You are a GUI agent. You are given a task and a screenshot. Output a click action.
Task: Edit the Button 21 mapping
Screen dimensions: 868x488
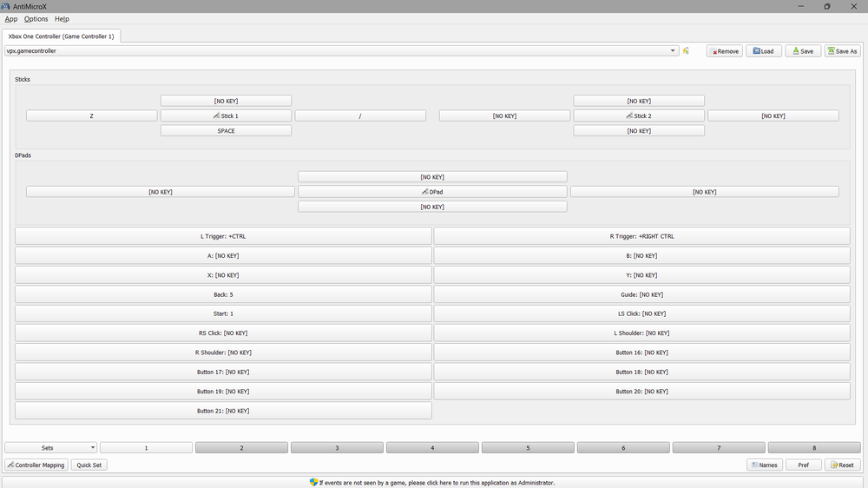[223, 411]
